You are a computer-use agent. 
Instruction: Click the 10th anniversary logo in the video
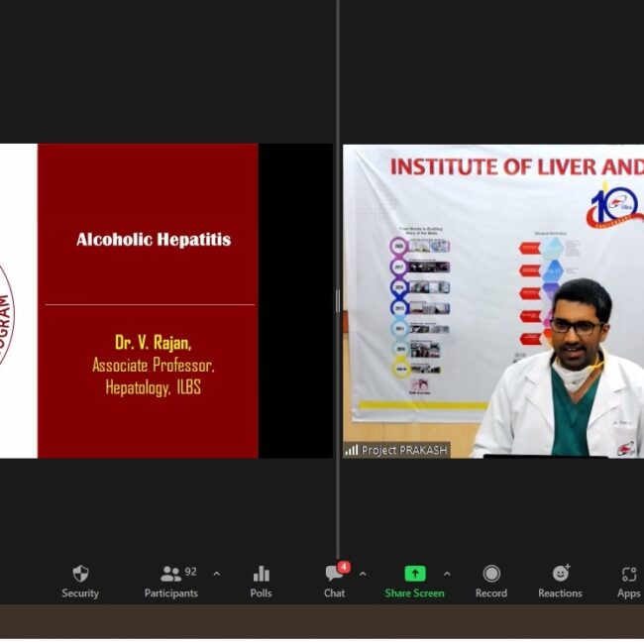pyautogui.click(x=615, y=206)
